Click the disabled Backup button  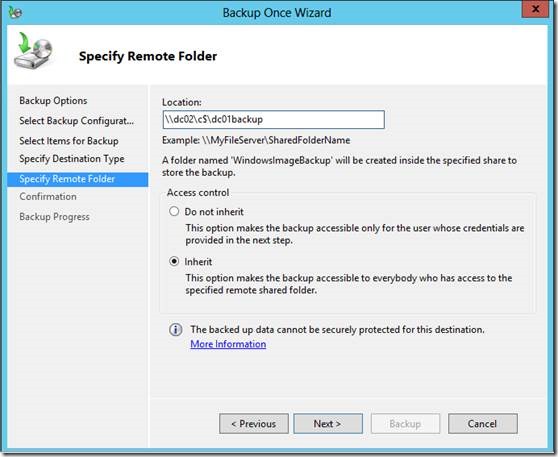[405, 424]
